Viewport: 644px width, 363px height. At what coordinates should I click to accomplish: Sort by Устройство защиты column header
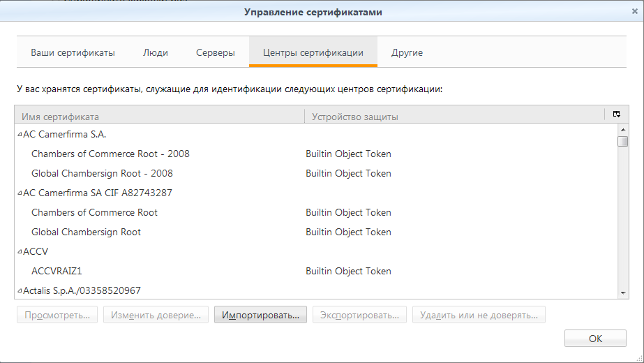coord(454,117)
